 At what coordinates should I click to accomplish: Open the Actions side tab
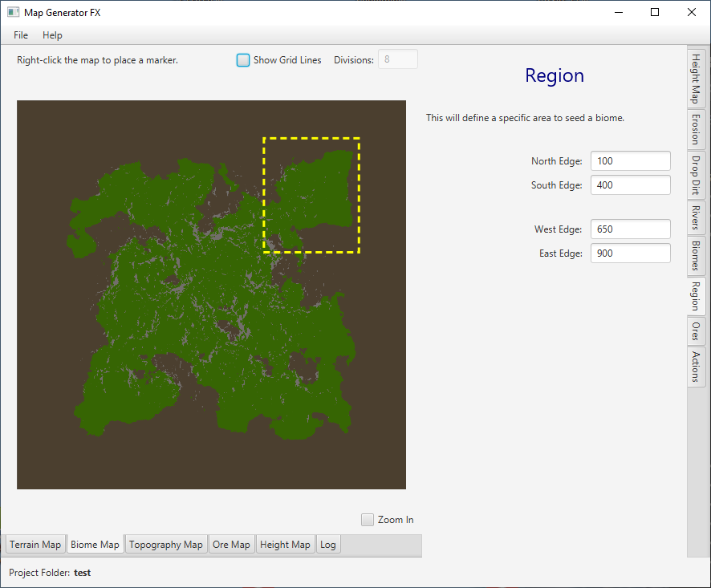click(696, 367)
